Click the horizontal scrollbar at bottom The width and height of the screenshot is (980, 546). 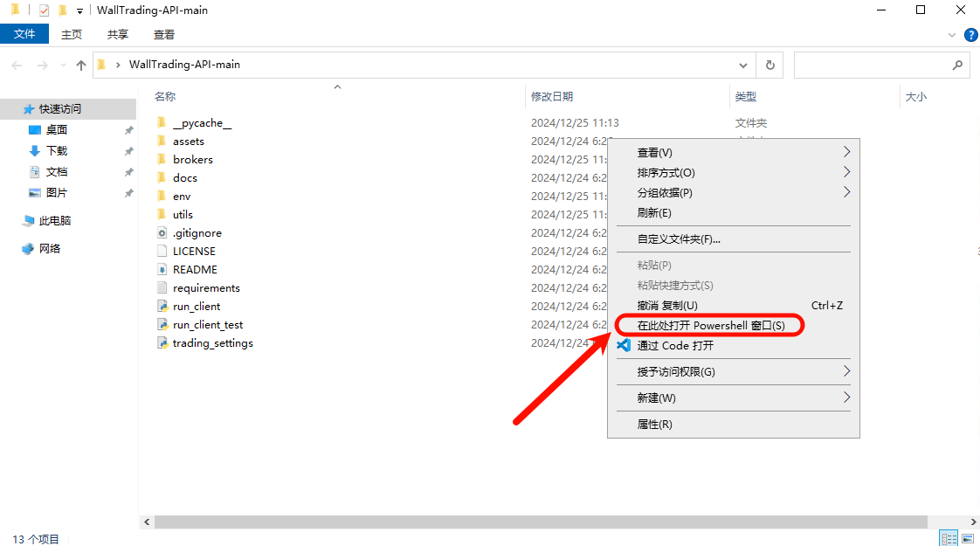click(x=541, y=522)
